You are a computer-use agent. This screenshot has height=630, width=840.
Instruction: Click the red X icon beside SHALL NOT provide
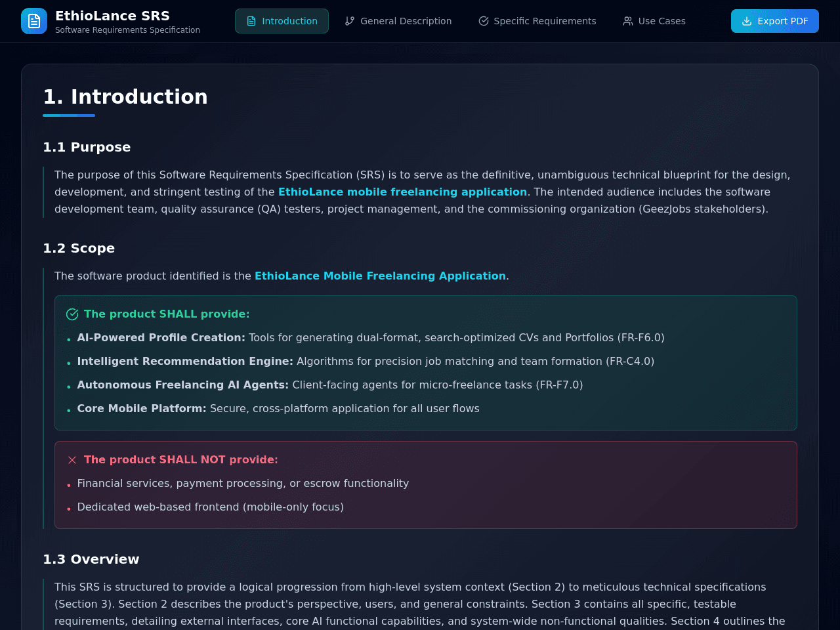click(x=72, y=460)
